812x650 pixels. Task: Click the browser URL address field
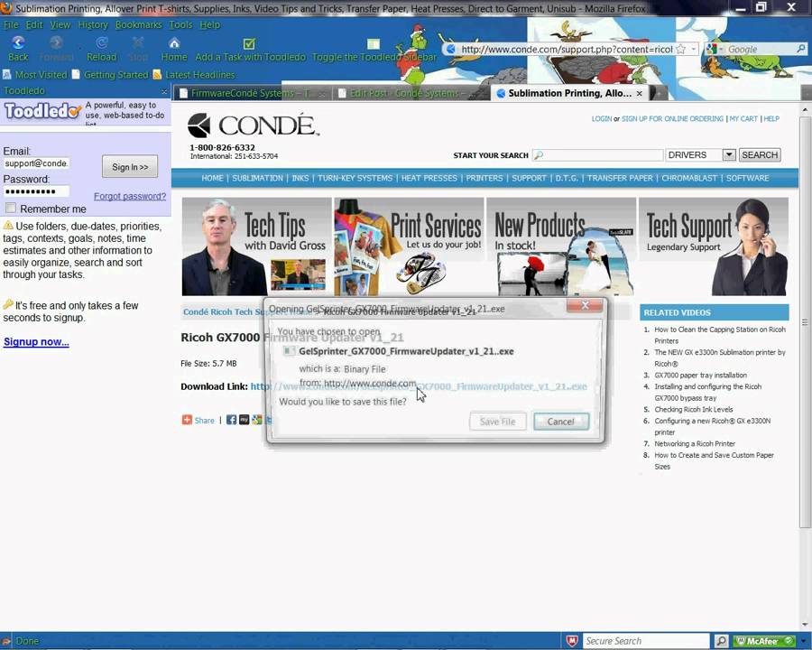[566, 50]
